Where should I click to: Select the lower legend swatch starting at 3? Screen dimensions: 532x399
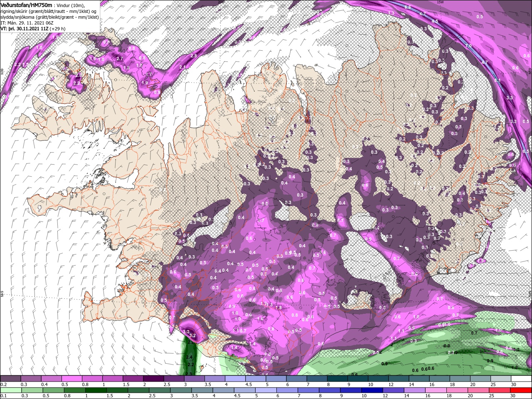pyautogui.click(x=182, y=390)
